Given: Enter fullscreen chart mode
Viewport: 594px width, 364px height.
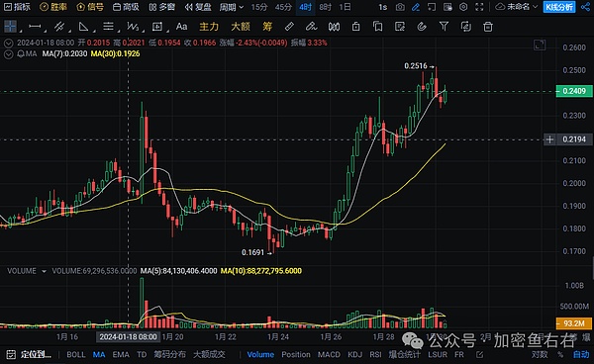Looking at the screenshot, I should tap(479, 7).
